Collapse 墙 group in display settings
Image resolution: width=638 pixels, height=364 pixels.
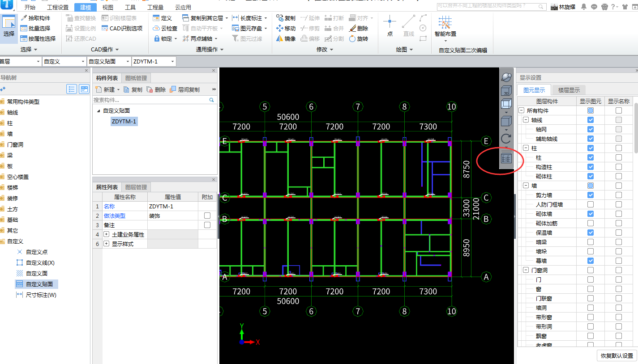pyautogui.click(x=525, y=186)
